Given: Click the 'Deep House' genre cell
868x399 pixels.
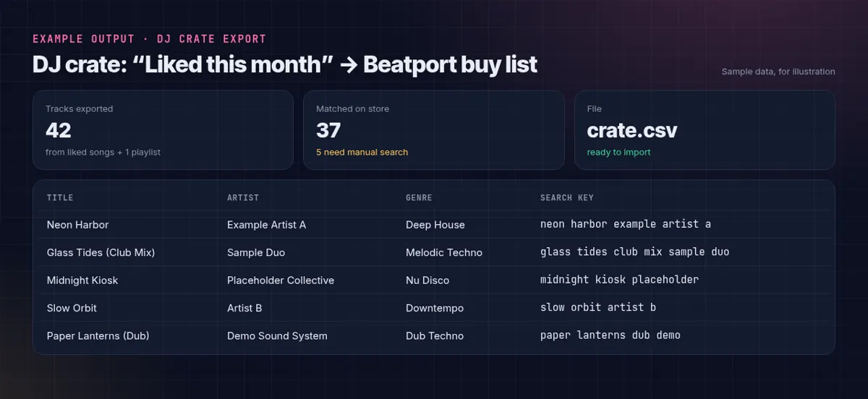Looking at the screenshot, I should pyautogui.click(x=435, y=225).
